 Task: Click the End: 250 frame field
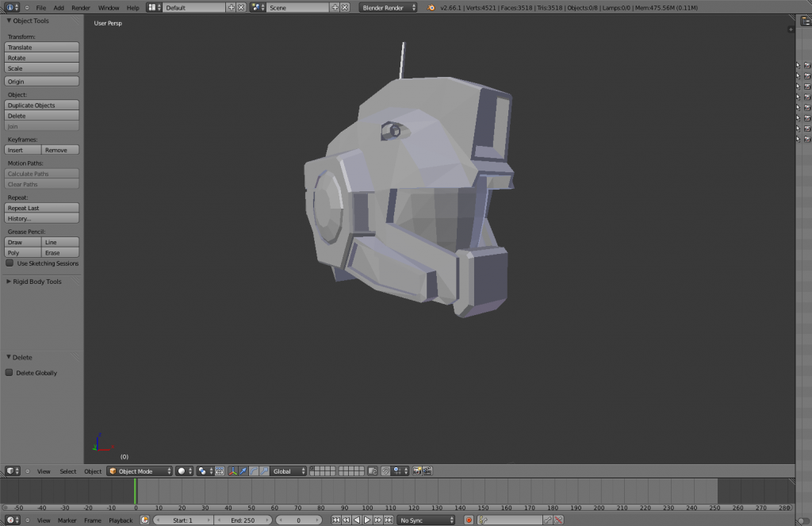(x=243, y=520)
